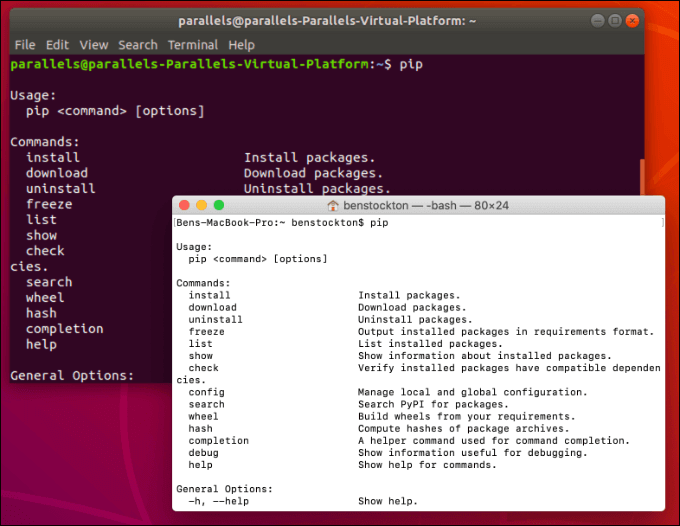This screenshot has height=526, width=680.
Task: Click the Ubuntu terminal window title text
Action: click(x=327, y=21)
